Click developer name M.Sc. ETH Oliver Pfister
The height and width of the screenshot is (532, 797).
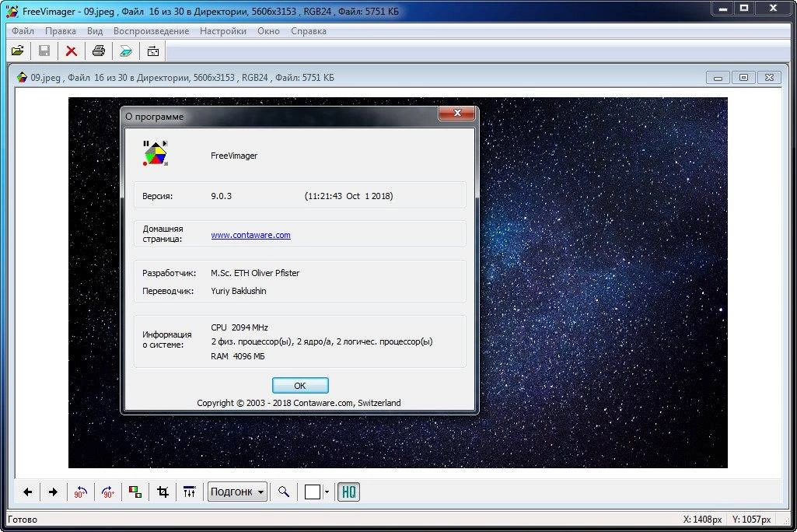pyautogui.click(x=255, y=273)
